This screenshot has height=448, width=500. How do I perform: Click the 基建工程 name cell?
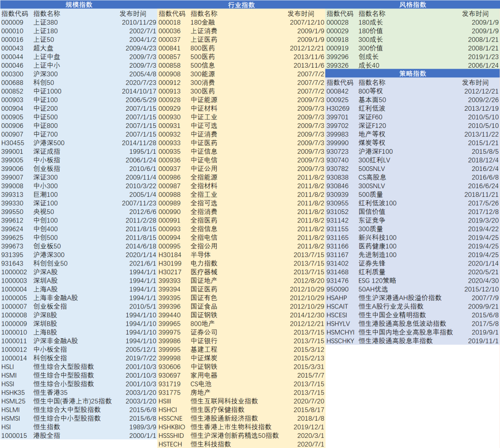click(204, 350)
